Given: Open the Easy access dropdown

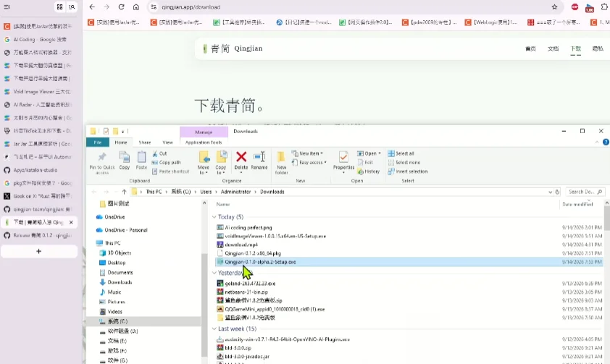Looking at the screenshot, I should coord(309,162).
